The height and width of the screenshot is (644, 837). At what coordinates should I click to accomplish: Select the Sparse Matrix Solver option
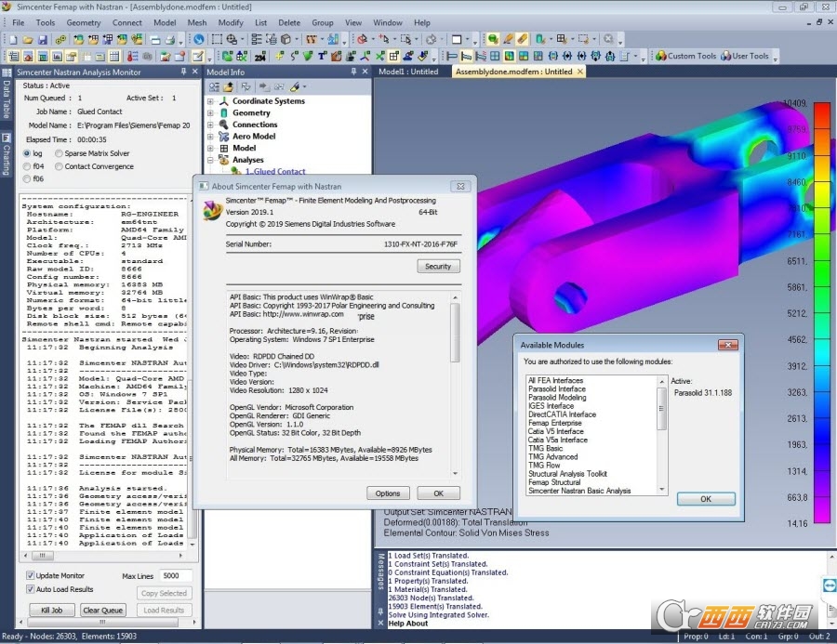click(x=60, y=153)
